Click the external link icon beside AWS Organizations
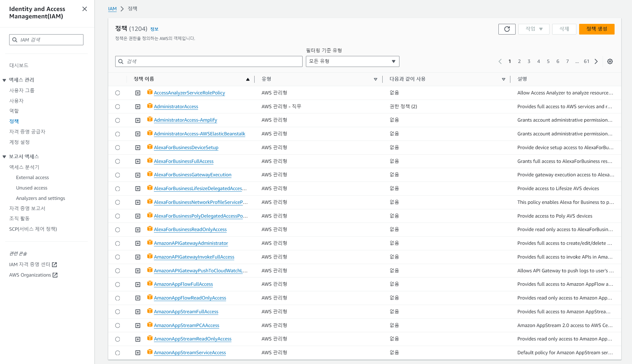This screenshot has width=632, height=364. coord(55,275)
